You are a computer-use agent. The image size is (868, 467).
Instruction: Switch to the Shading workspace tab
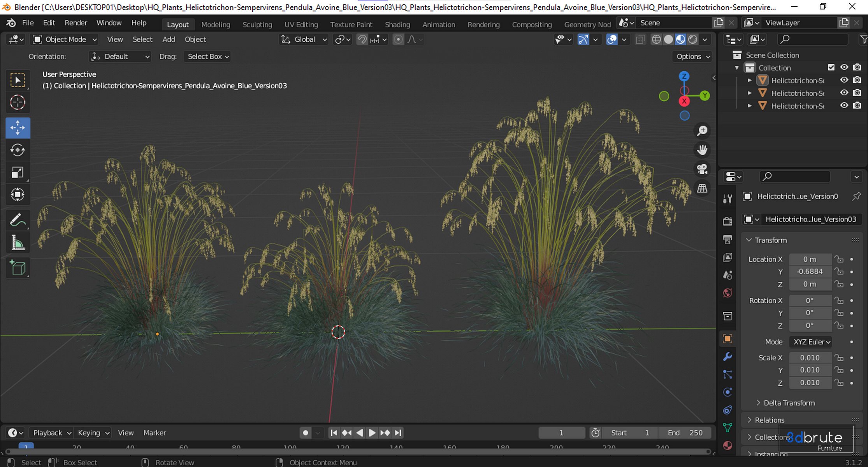[397, 25]
